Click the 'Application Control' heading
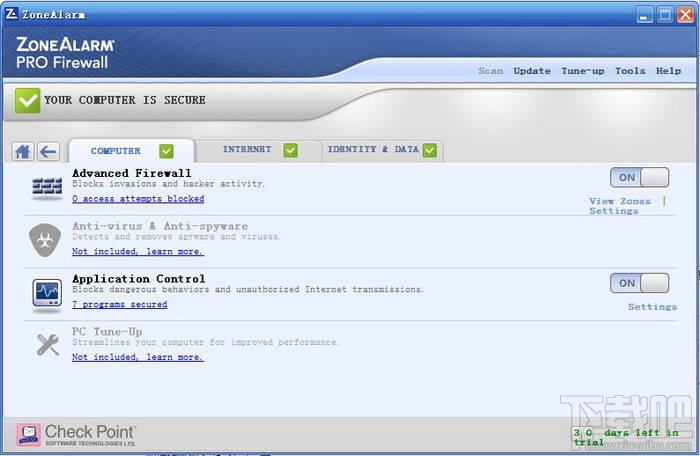700x456 pixels. click(138, 279)
